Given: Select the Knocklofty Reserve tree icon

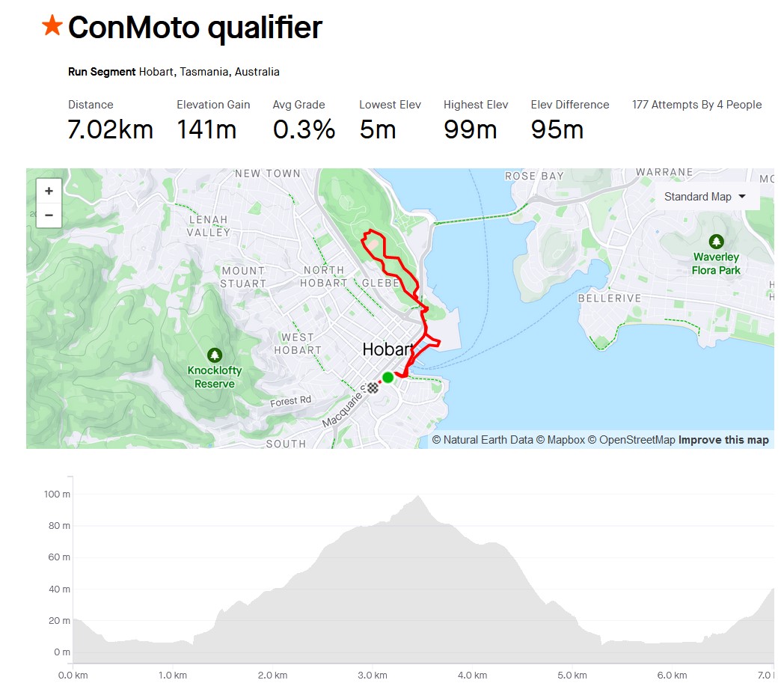Looking at the screenshot, I should (215, 355).
